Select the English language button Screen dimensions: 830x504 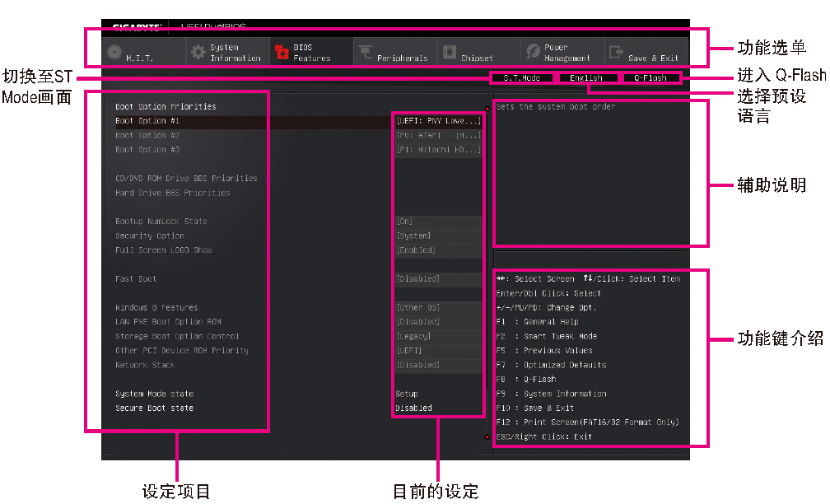585,78
